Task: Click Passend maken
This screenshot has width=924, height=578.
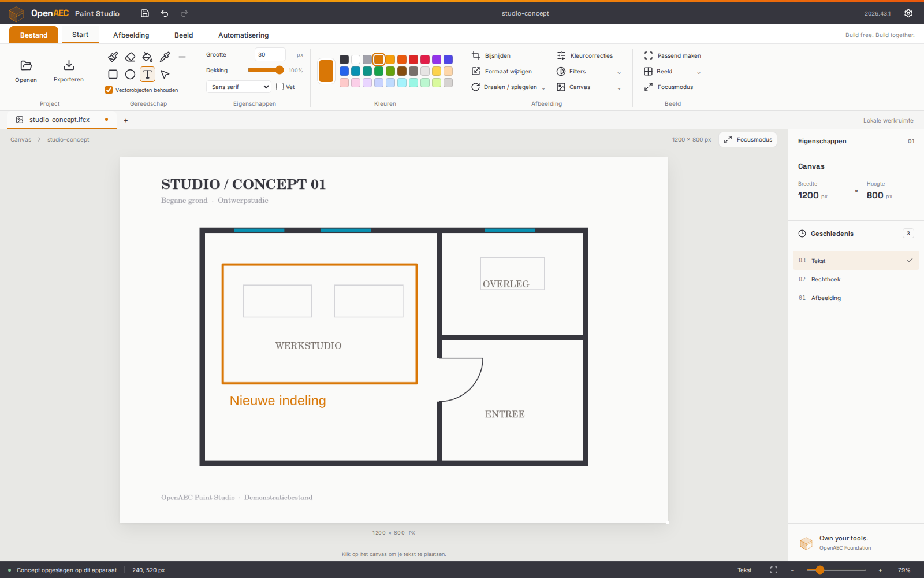Action: [x=673, y=56]
